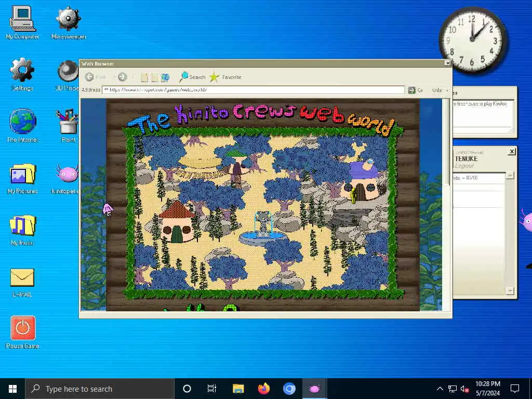Viewport: 532px width, 399px height.
Task: Click the Favorite star button
Action: tap(225, 77)
